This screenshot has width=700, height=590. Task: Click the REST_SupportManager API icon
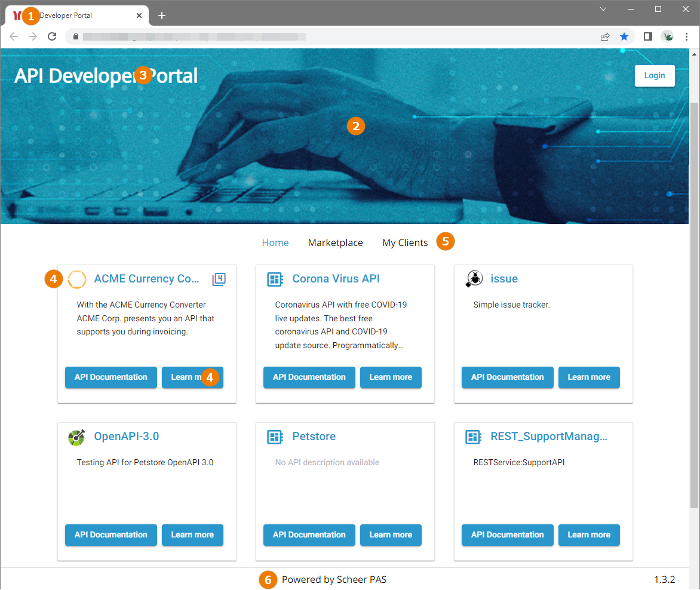click(473, 437)
